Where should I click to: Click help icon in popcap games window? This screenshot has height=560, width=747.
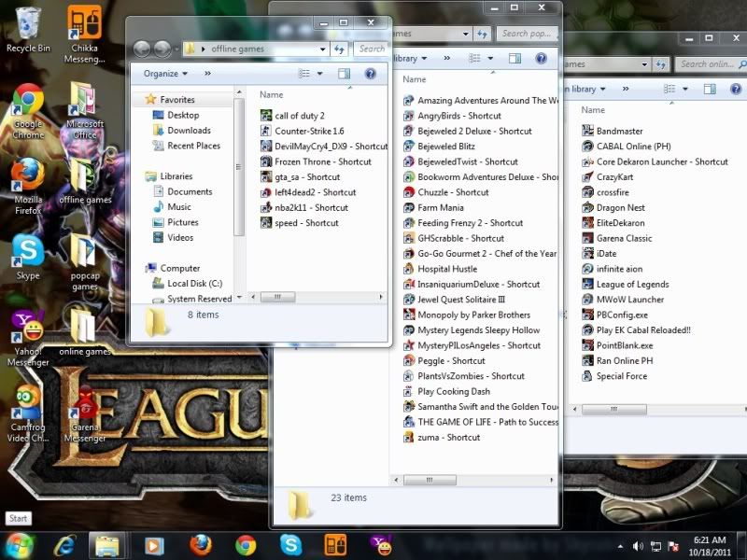pos(541,58)
